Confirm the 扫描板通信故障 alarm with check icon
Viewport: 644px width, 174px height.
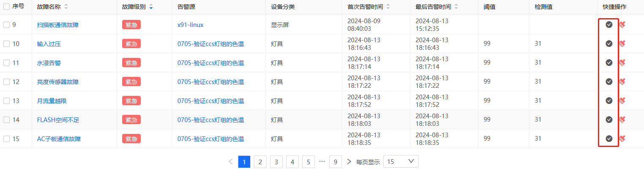click(609, 24)
